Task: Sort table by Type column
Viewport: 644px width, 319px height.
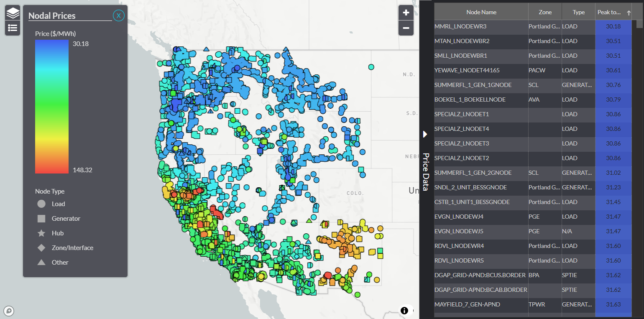Action: (x=578, y=12)
